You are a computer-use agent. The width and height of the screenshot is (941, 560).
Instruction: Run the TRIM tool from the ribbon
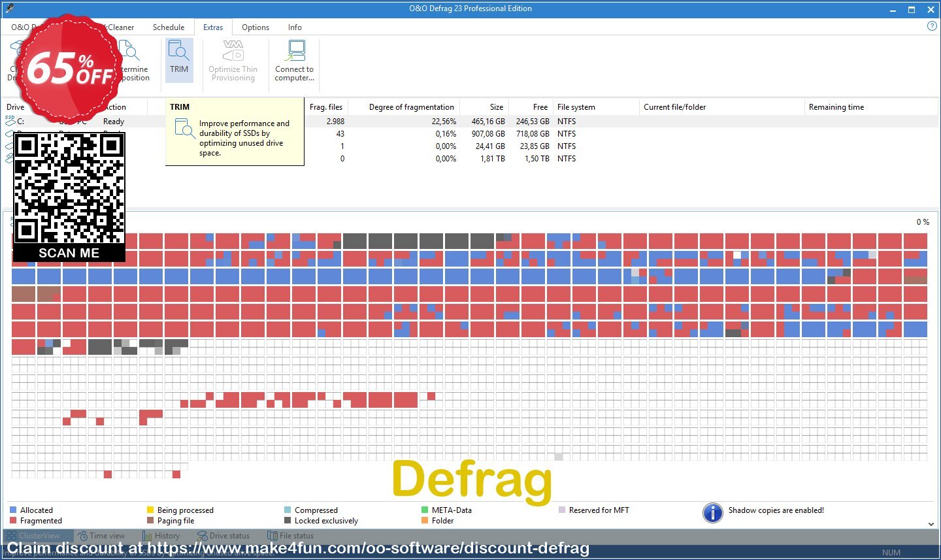coord(179,59)
